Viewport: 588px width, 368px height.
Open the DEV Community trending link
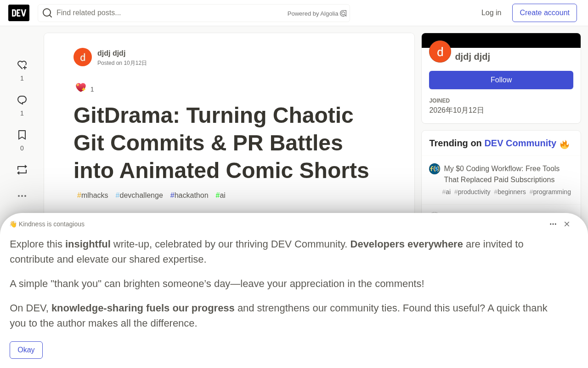[x=520, y=143]
